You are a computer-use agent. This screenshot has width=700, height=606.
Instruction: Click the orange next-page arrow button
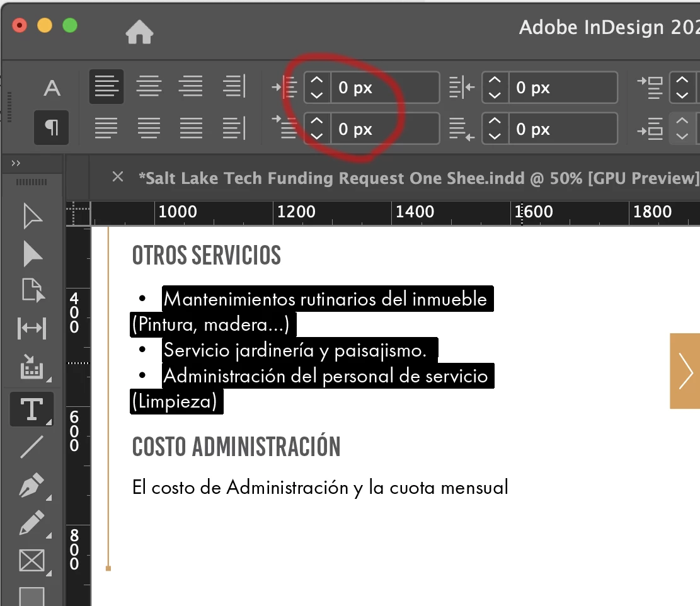[685, 371]
